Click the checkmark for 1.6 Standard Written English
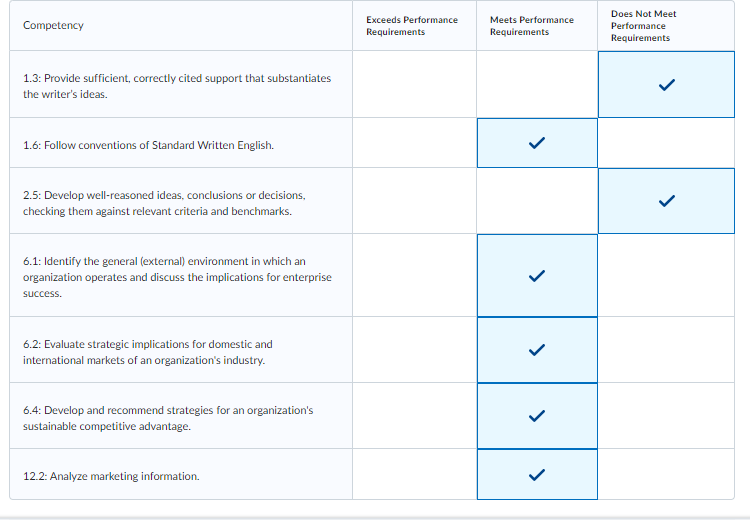 (x=537, y=143)
